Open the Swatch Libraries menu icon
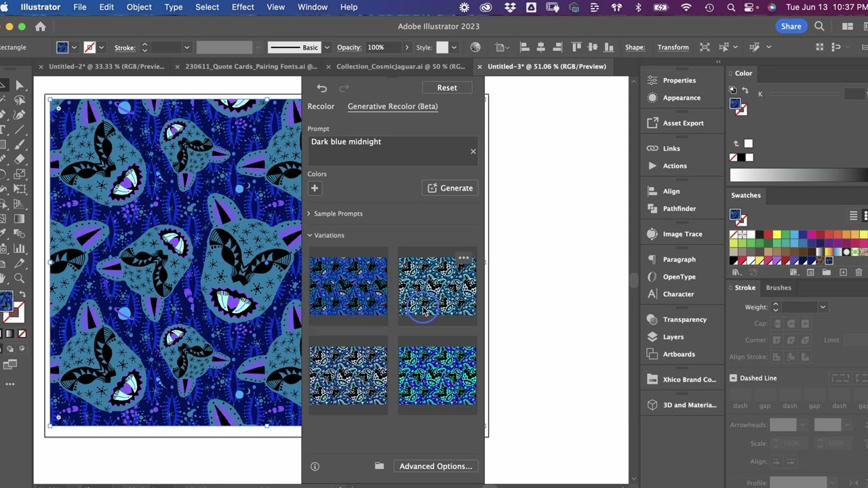Image resolution: width=868 pixels, height=488 pixels. click(737, 272)
